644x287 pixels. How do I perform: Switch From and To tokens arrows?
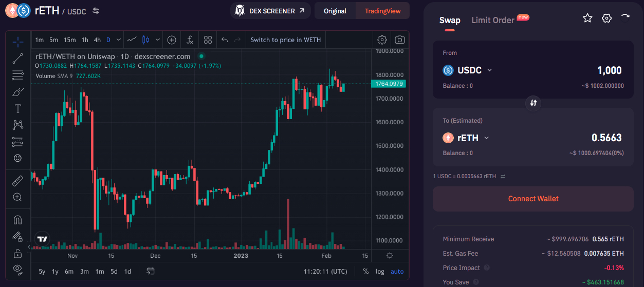(533, 103)
